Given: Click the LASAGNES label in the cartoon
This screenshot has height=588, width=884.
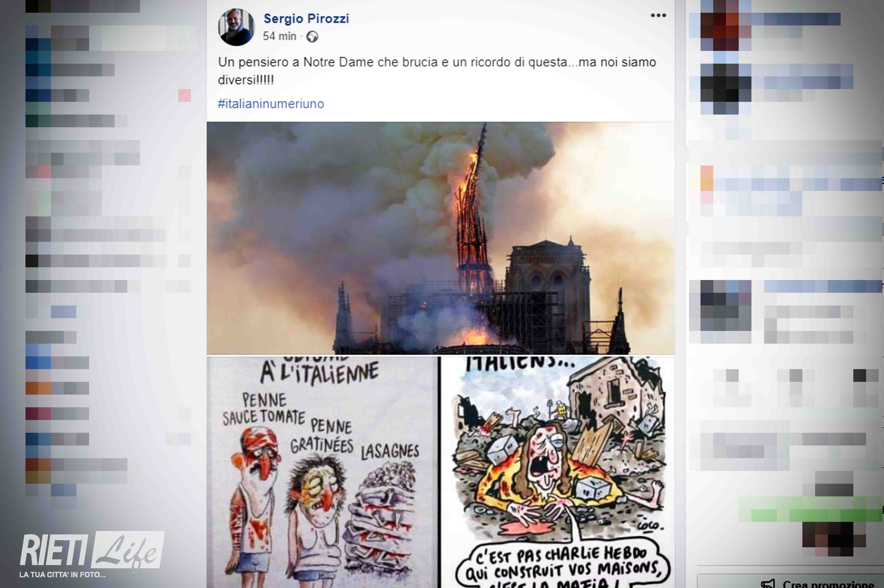Looking at the screenshot, I should coord(390,452).
